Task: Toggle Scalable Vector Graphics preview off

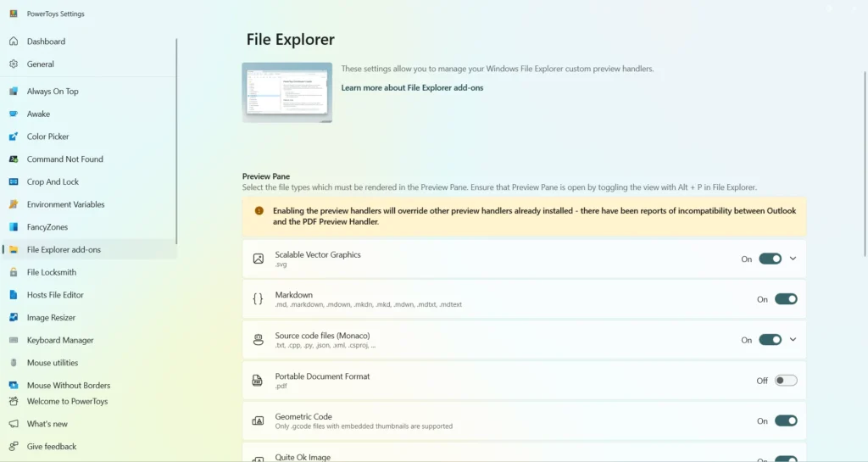Action: pyautogui.click(x=770, y=259)
